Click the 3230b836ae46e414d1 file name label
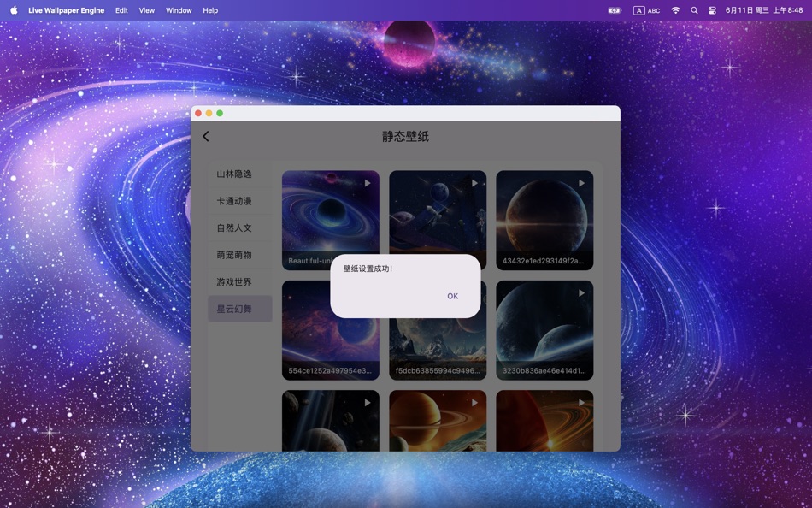 [544, 370]
